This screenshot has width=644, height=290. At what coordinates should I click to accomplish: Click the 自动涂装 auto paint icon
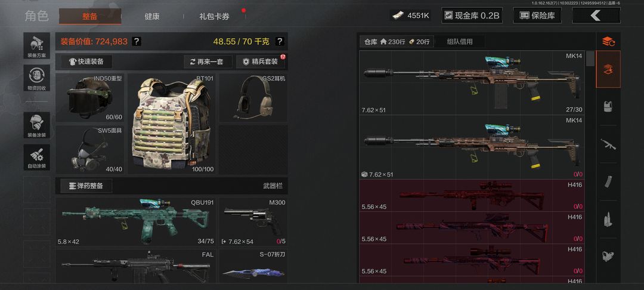click(36, 158)
